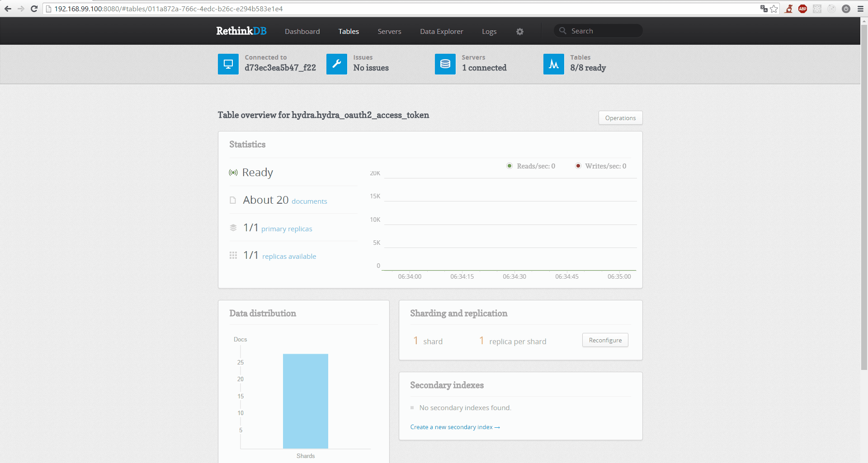Reload the page with refresh icon

[x=34, y=9]
